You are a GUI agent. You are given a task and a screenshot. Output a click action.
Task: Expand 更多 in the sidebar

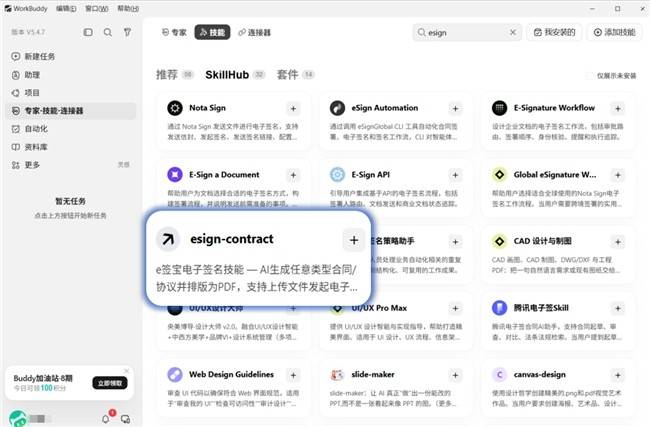[70, 165]
